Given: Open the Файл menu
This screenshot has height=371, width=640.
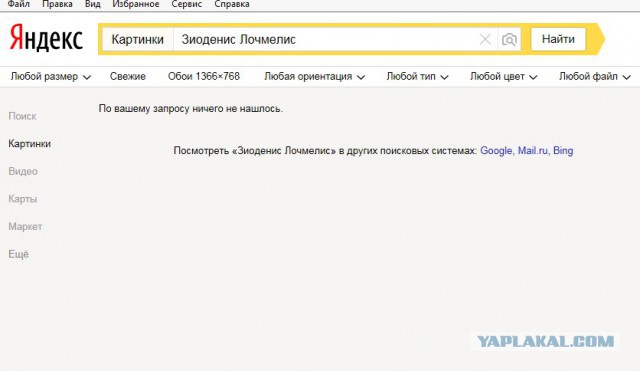Looking at the screenshot, I should [x=19, y=4].
